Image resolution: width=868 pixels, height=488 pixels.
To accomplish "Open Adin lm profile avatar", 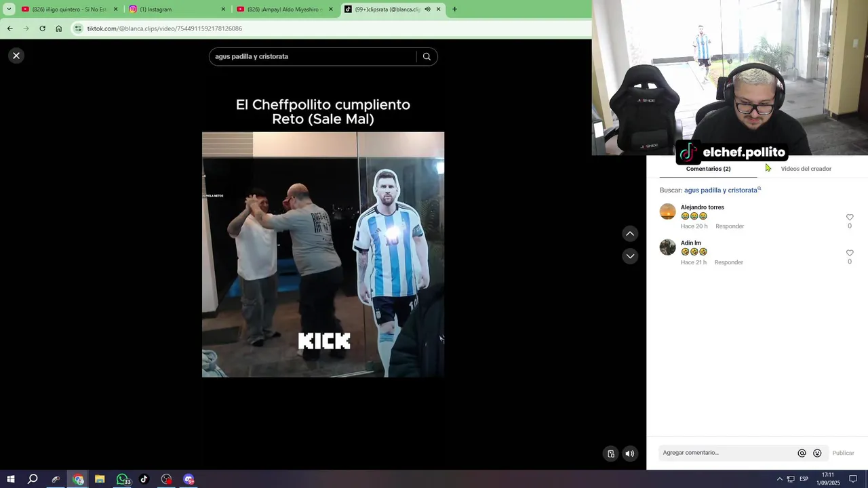I will 668,247.
